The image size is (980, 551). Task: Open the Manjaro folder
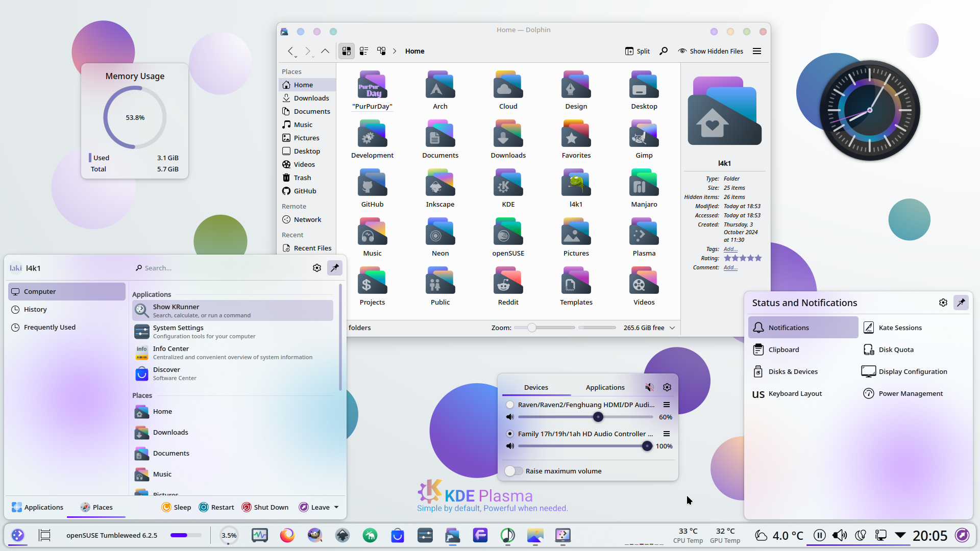click(644, 189)
